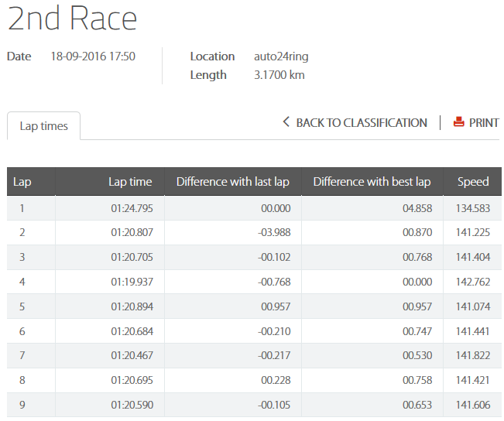
Task: Sort by Lap time column header
Action: click(130, 182)
